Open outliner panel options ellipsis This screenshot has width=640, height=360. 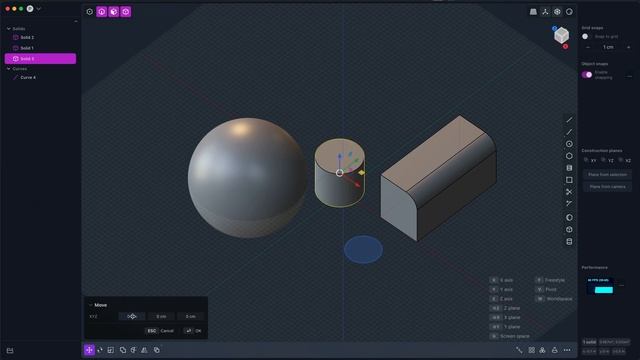76,21
